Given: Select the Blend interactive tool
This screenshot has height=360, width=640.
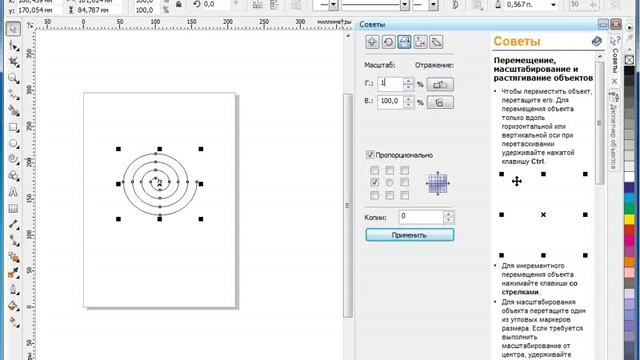Looking at the screenshot, I should coord(13,257).
